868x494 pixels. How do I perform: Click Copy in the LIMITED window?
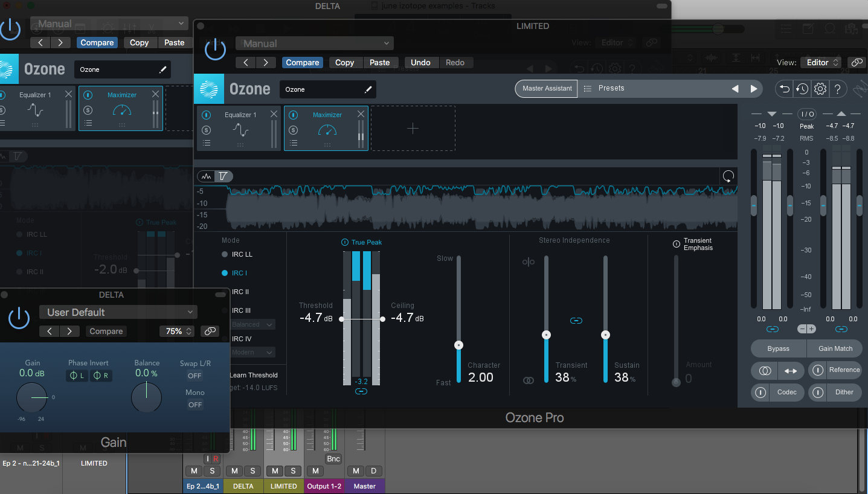(344, 62)
